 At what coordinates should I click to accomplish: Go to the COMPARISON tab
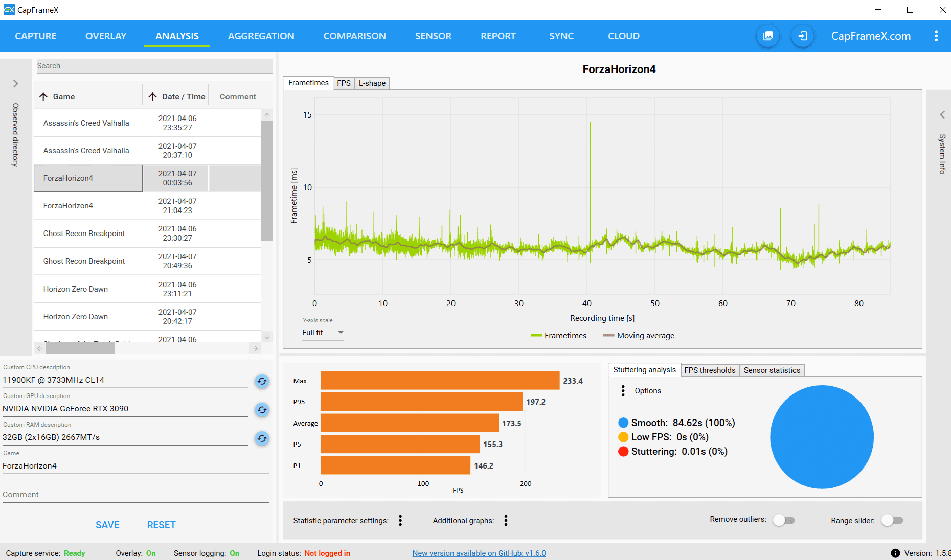click(355, 36)
